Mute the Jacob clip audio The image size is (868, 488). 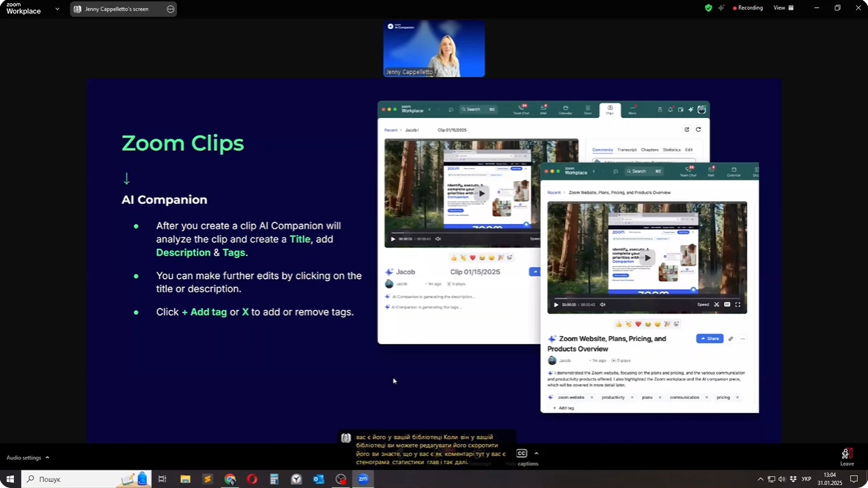(x=438, y=239)
